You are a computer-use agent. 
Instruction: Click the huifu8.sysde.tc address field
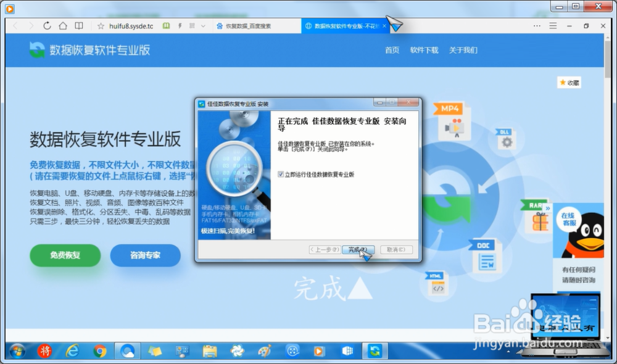[x=131, y=26]
